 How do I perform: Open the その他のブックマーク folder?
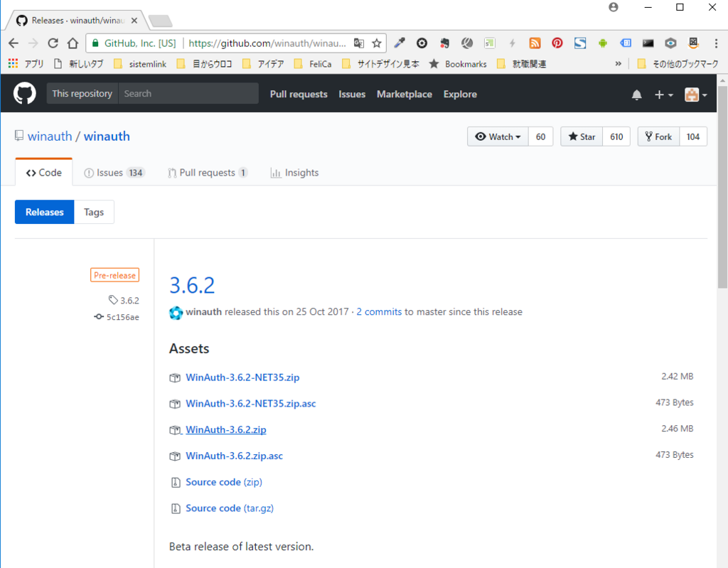(678, 64)
